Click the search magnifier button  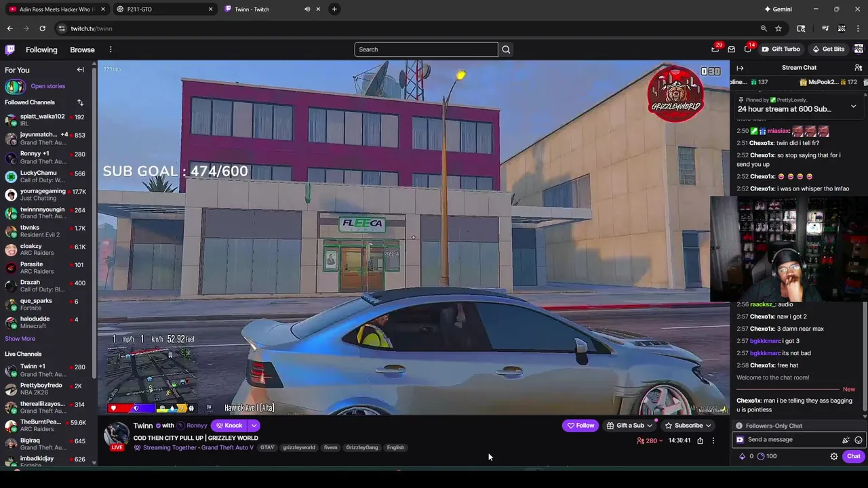(x=506, y=49)
